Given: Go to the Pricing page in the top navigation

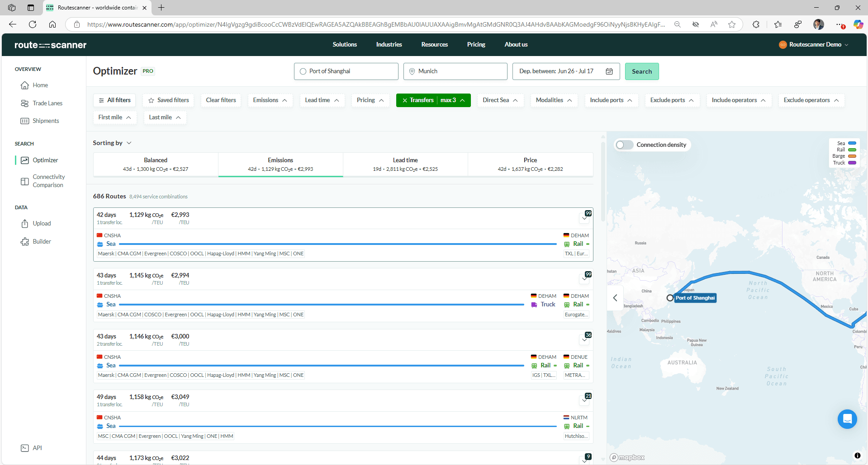Looking at the screenshot, I should coord(476,45).
